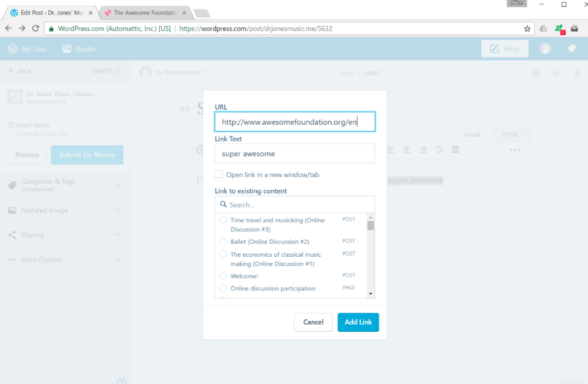588x384 pixels.
Task: Cancel the link dialog
Action: pyautogui.click(x=313, y=322)
